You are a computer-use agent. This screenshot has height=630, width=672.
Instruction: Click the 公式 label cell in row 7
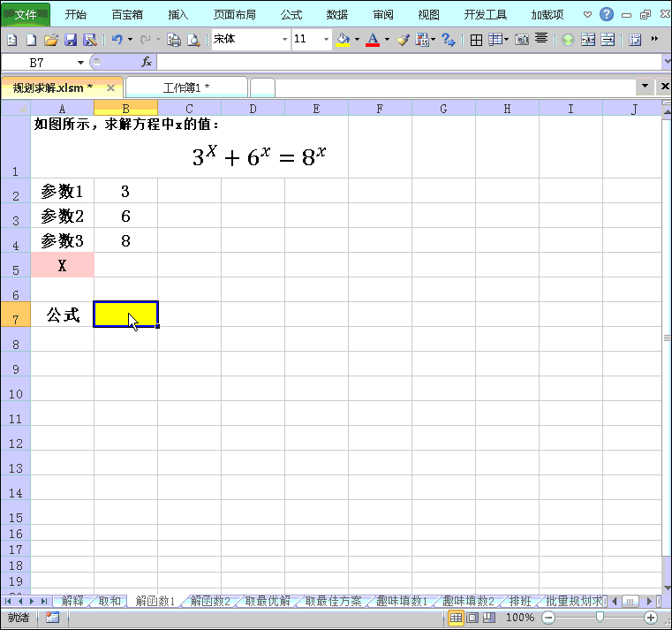point(62,315)
